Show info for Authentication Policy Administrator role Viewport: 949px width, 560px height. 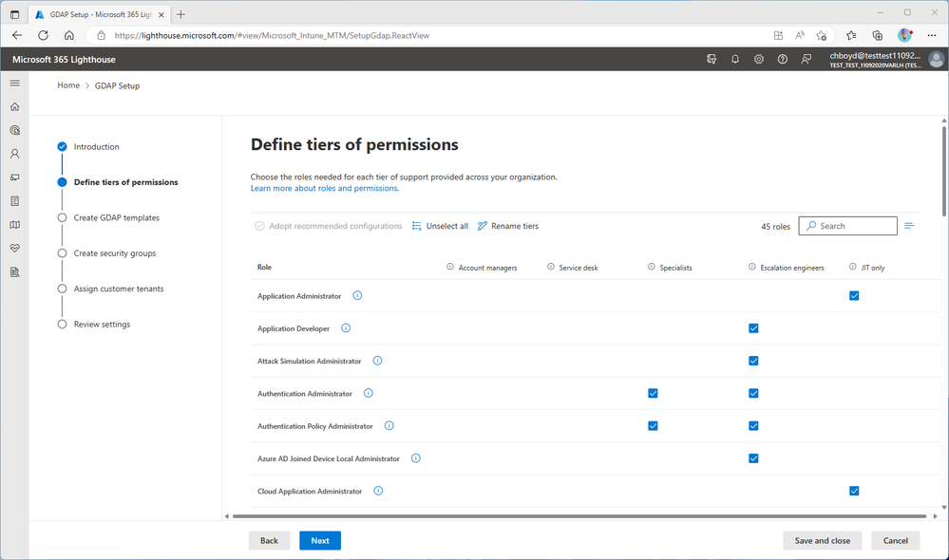389,426
